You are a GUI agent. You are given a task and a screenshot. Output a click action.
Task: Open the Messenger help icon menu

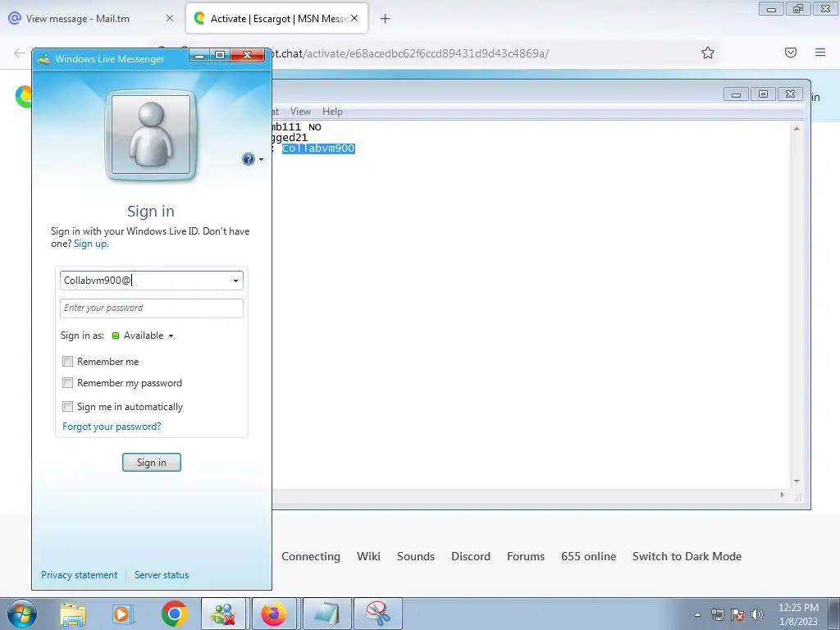click(x=248, y=159)
